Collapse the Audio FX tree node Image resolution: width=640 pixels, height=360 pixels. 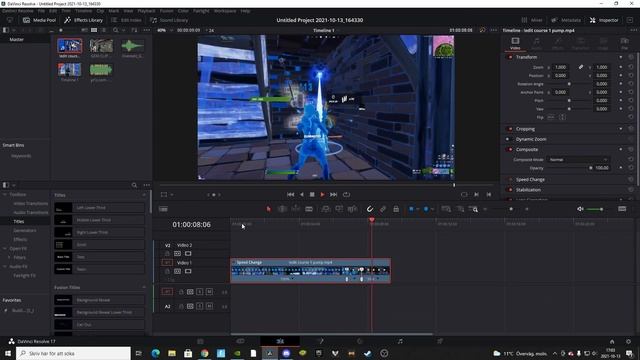[x=5, y=267]
